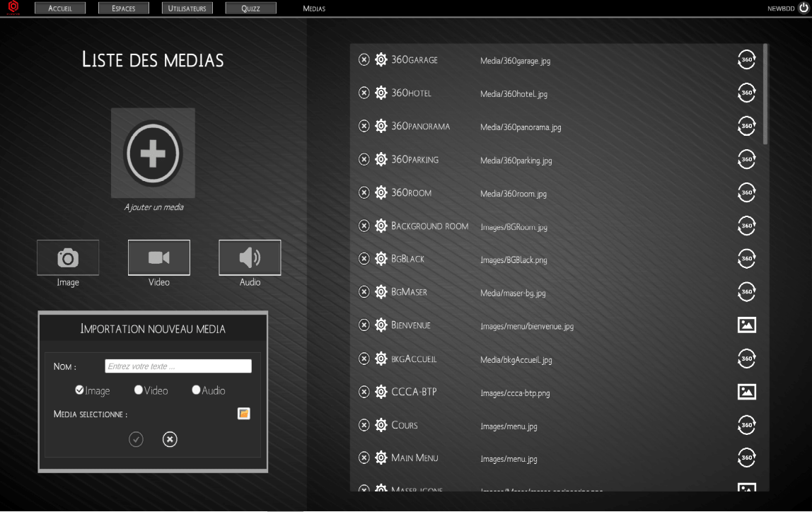Switch to the Medias section

tap(314, 8)
